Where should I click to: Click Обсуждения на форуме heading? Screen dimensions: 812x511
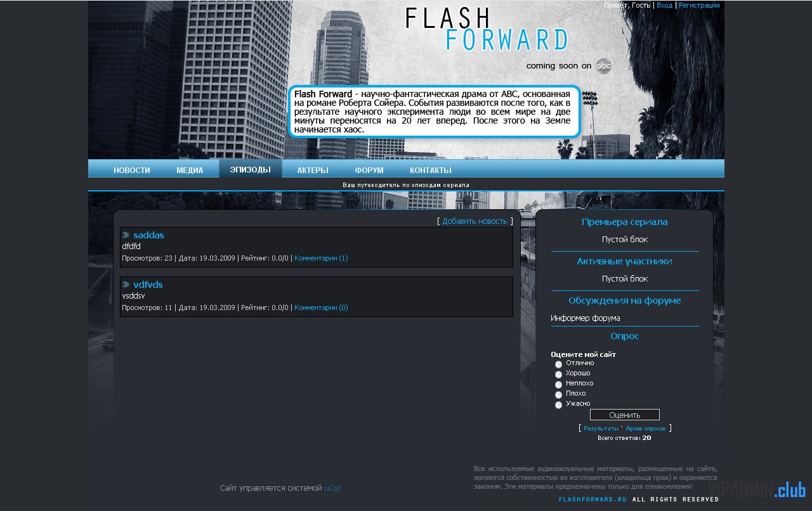[x=625, y=301]
